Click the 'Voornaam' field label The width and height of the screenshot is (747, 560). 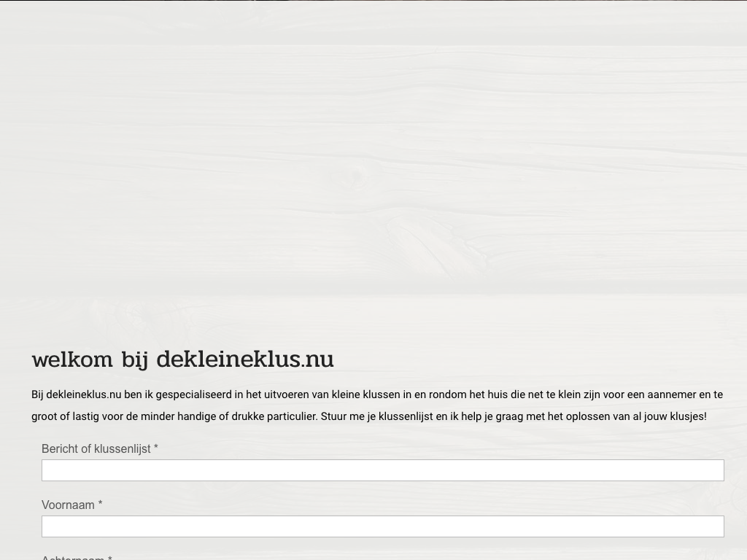[x=68, y=505]
